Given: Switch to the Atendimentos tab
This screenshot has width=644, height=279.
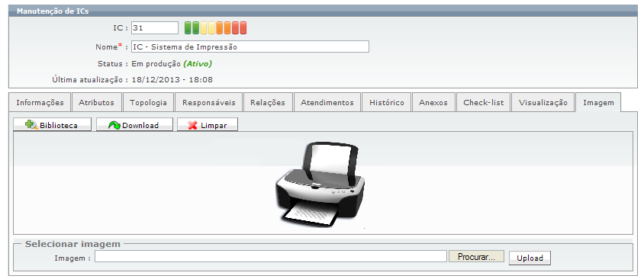Looking at the screenshot, I should pyautogui.click(x=327, y=102).
